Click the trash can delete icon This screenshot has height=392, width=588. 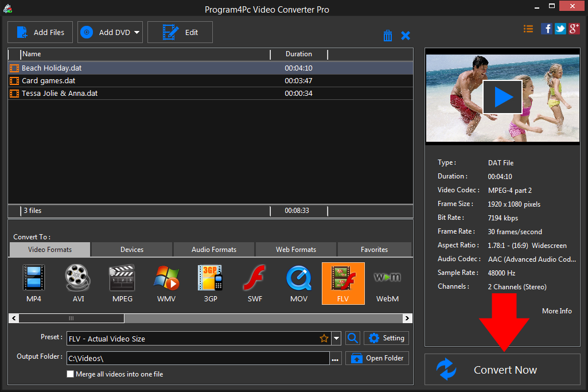388,36
